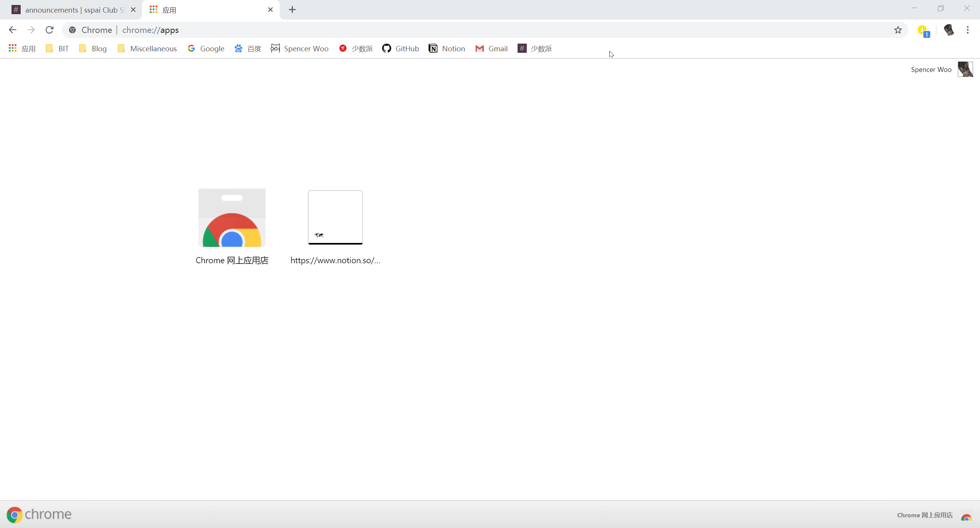
Task: Expand the Miscellaneous bookmarks folder
Action: pyautogui.click(x=147, y=49)
